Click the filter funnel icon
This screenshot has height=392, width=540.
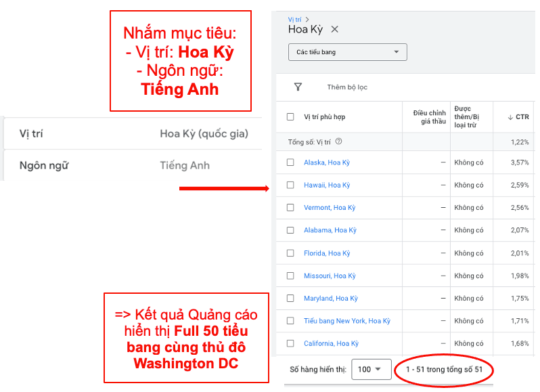[x=298, y=87]
